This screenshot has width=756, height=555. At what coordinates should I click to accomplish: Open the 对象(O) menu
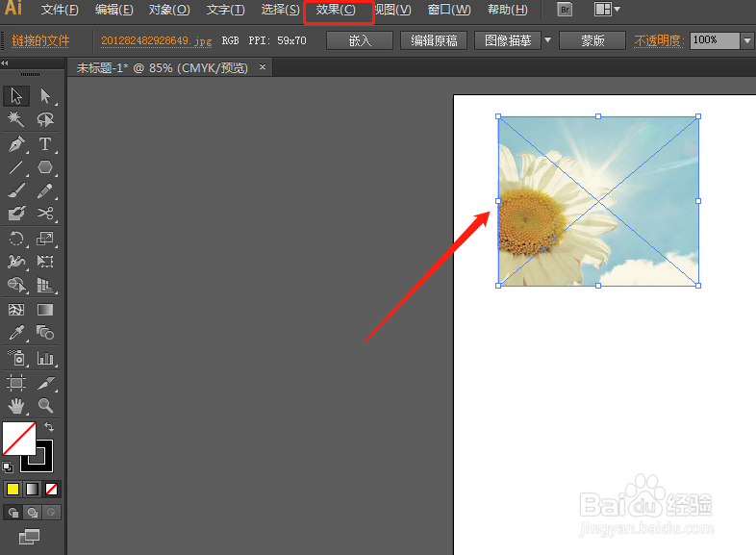coord(169,10)
